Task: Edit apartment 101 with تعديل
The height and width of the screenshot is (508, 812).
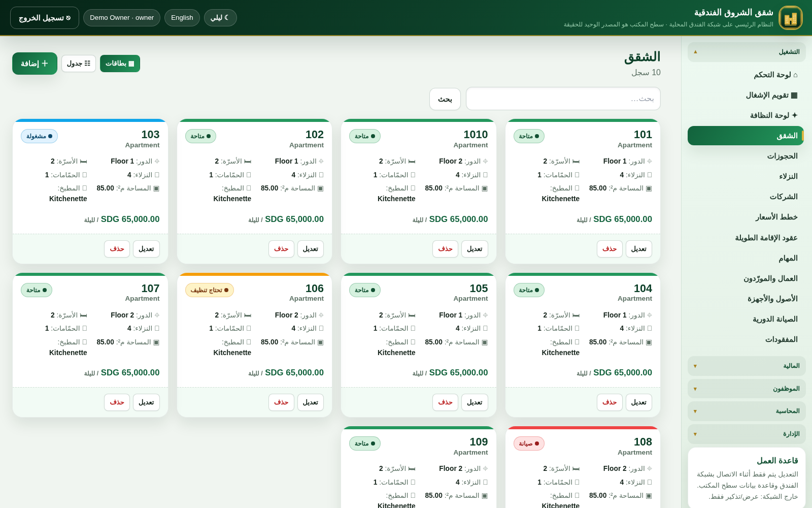Action: pyautogui.click(x=638, y=249)
